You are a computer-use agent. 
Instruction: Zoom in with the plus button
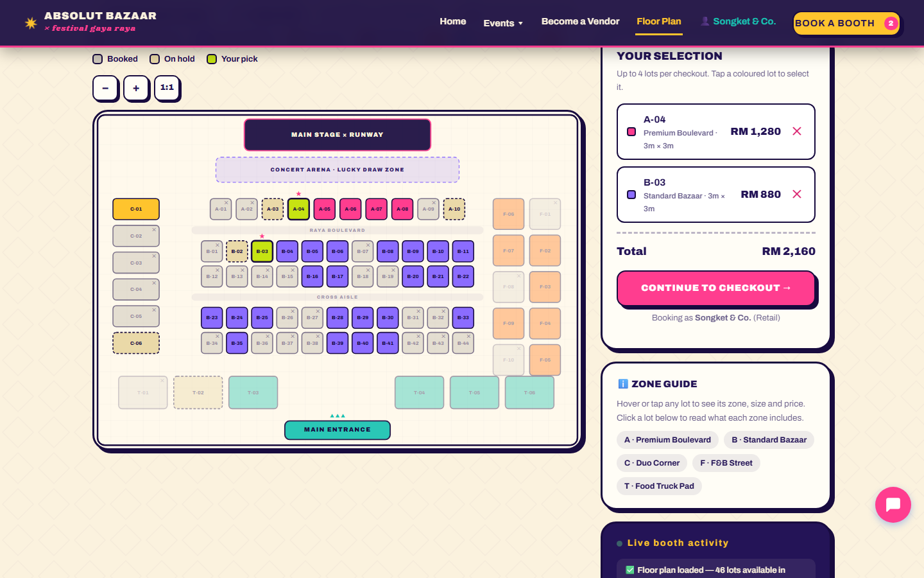coord(136,88)
